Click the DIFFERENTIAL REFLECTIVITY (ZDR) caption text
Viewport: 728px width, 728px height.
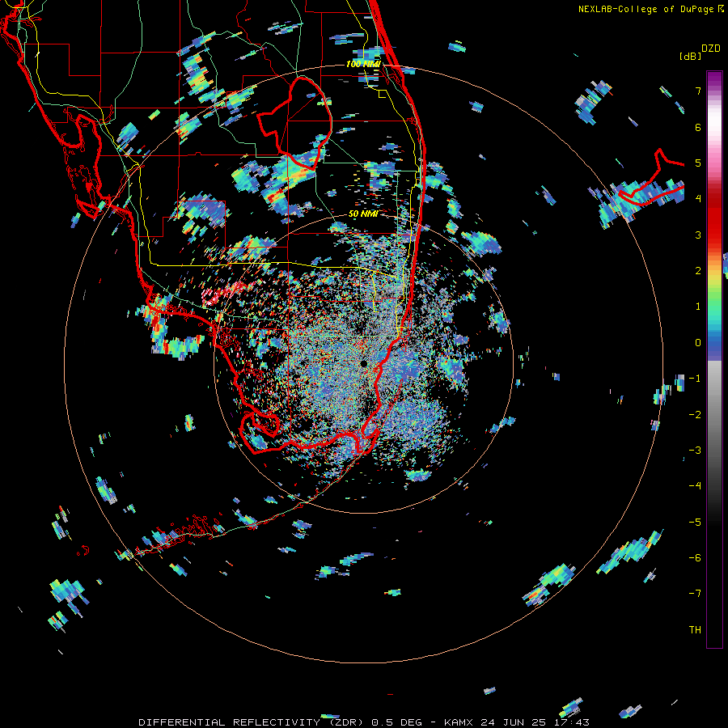(252, 722)
